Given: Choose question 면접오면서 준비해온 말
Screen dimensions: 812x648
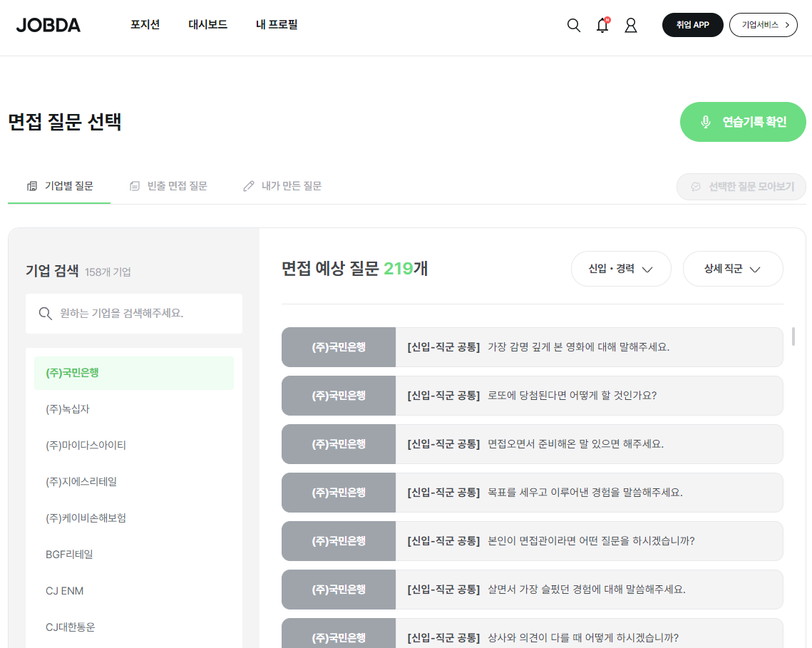Looking at the screenshot, I should pyautogui.click(x=532, y=444).
